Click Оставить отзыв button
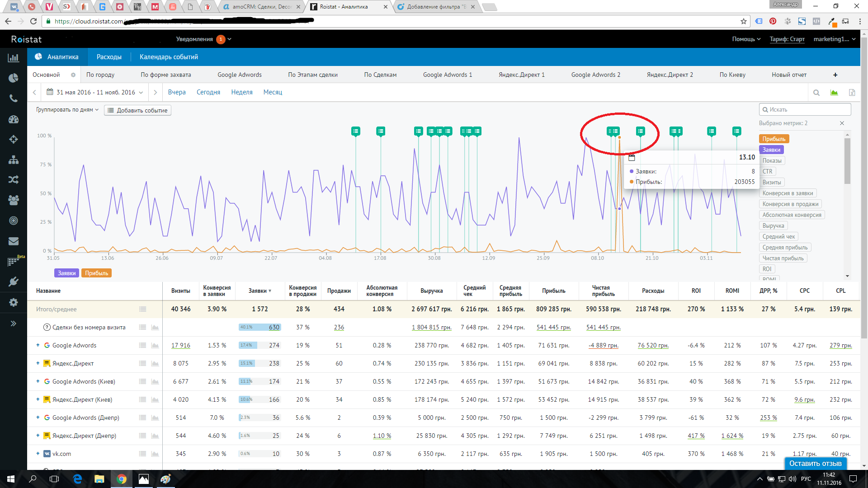 tap(815, 464)
